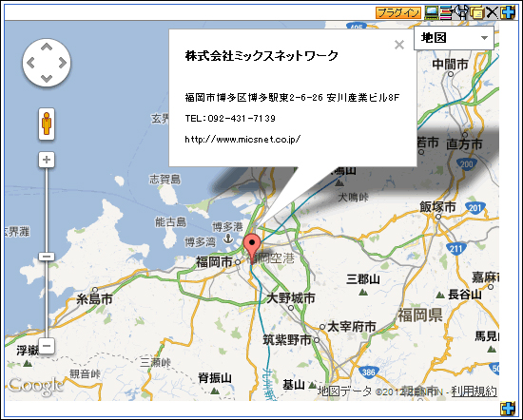Click the route 386 highway shield

pyautogui.click(x=368, y=372)
